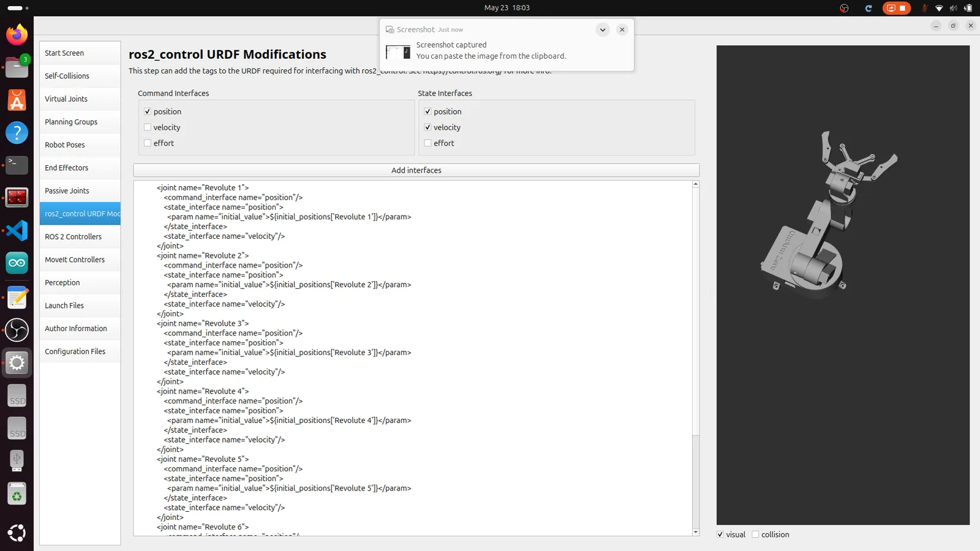Open the Launch Files step
Screen dimensions: 980x551
[80, 305]
